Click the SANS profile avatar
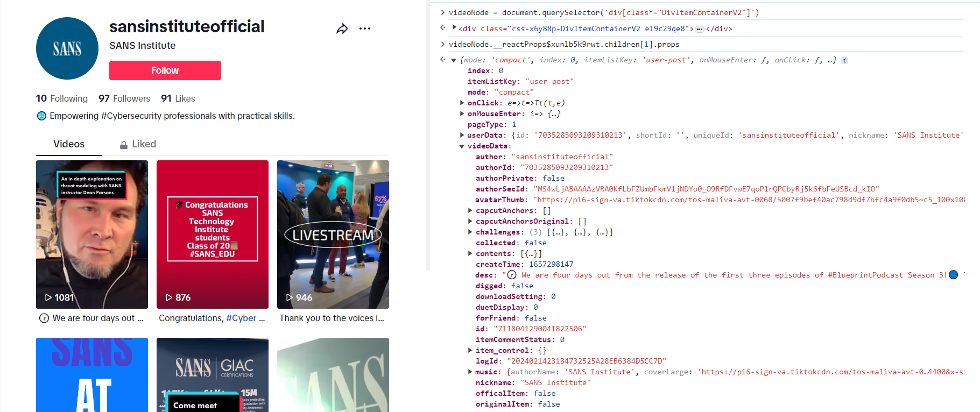 pos(67,48)
